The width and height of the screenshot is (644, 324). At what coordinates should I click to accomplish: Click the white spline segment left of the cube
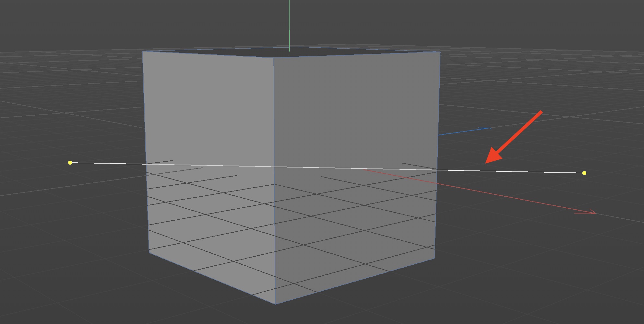(107, 163)
